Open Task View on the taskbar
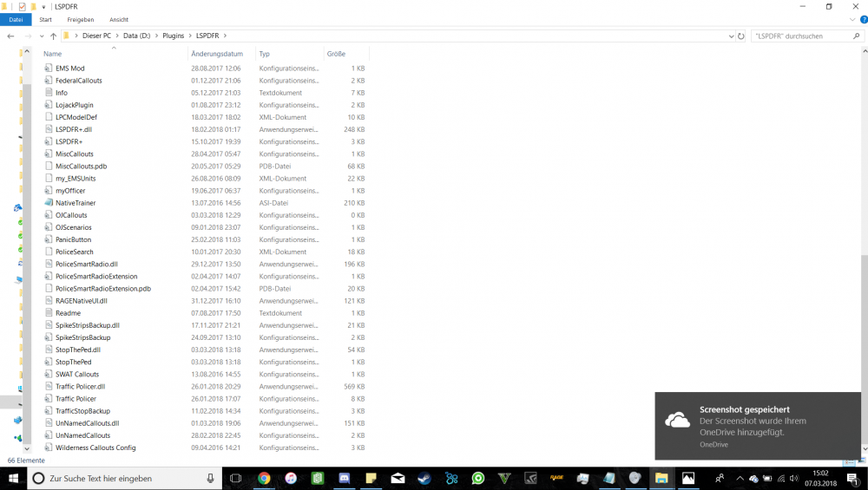The width and height of the screenshot is (868, 490). 235,479
